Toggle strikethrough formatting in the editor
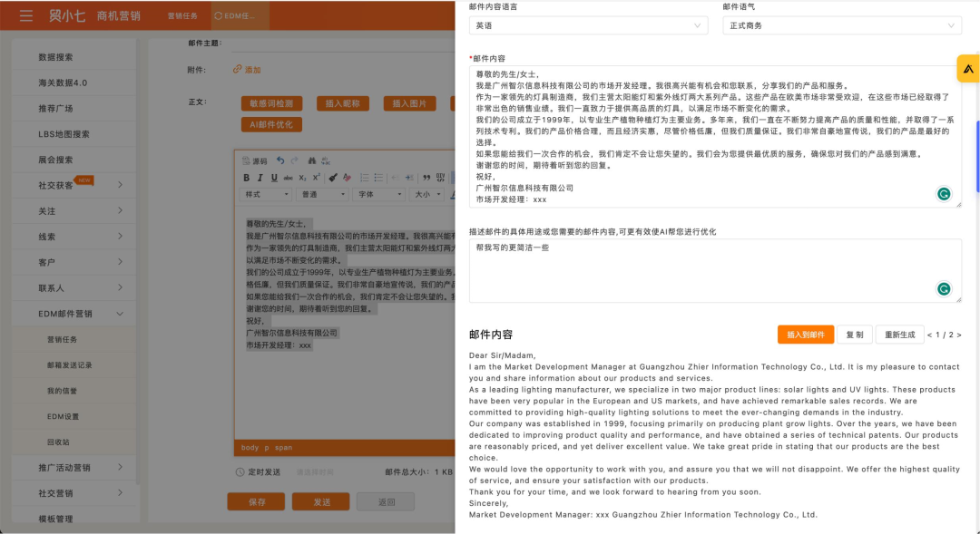 288,178
